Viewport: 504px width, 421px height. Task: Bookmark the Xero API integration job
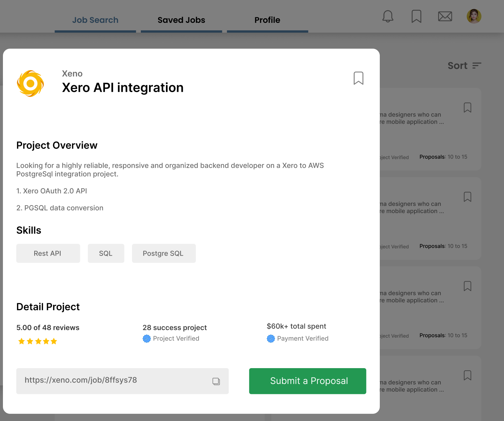(x=359, y=78)
